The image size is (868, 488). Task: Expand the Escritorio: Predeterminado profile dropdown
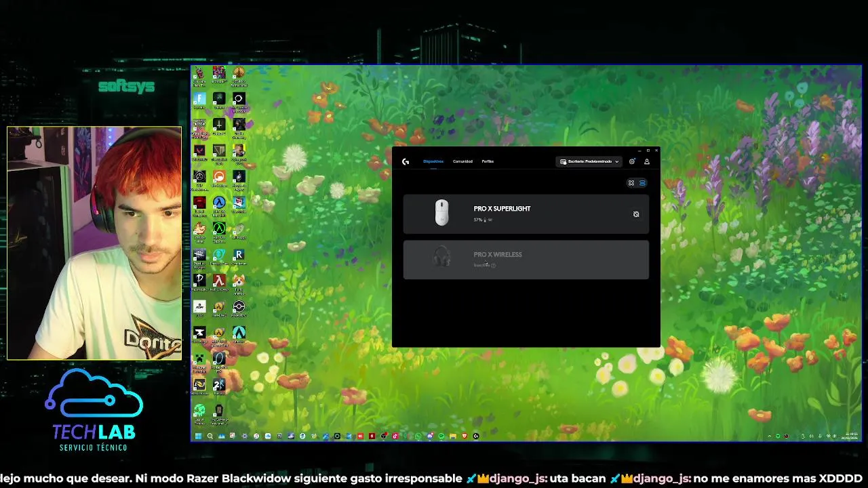pyautogui.click(x=589, y=161)
